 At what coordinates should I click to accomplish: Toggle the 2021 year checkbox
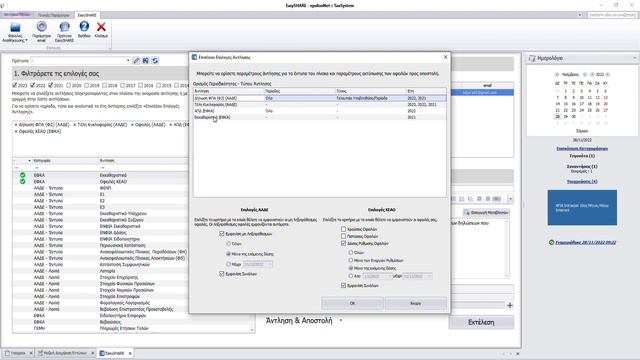click(51, 85)
